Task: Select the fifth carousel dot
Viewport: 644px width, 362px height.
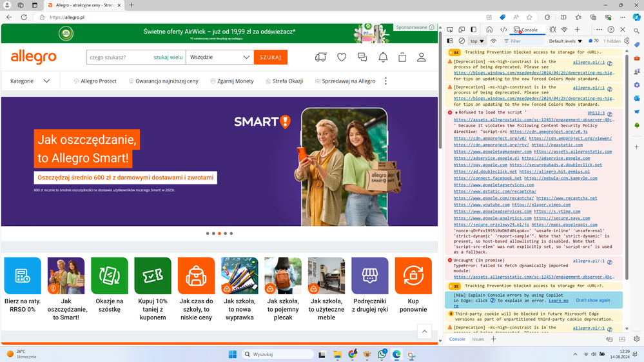Action: click(231, 234)
